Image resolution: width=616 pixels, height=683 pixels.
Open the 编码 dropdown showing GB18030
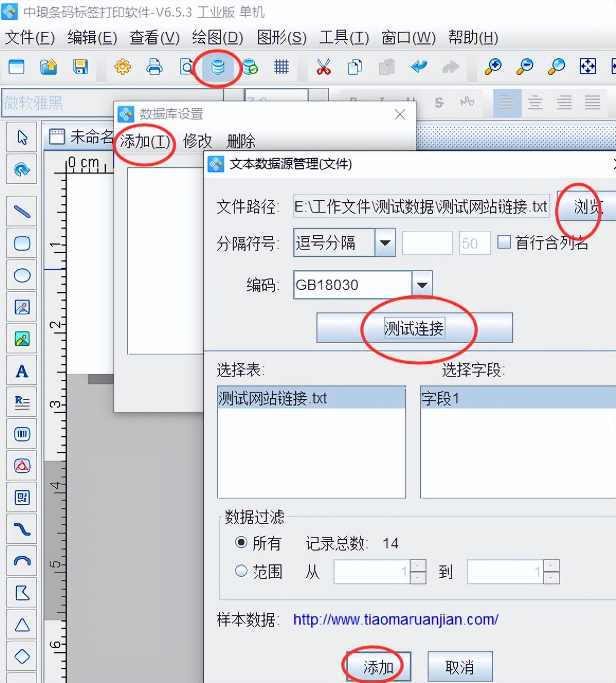coord(422,285)
